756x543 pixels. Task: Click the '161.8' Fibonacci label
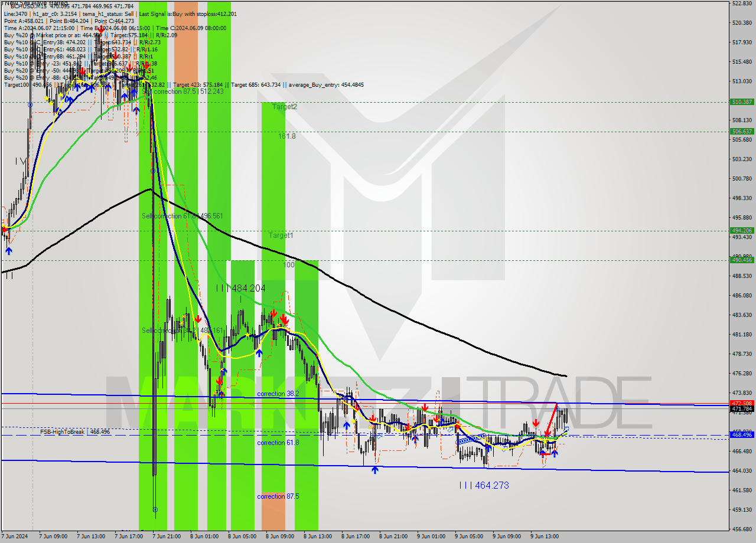287,136
